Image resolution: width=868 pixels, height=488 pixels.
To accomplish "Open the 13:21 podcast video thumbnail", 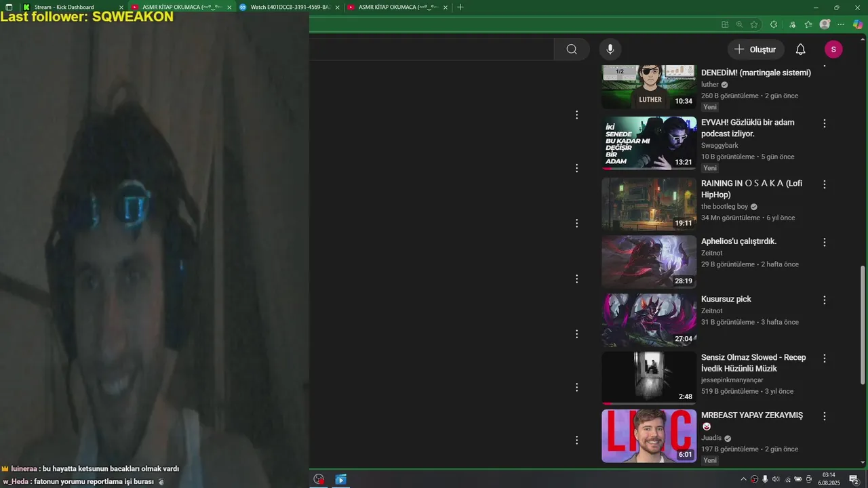I will pyautogui.click(x=649, y=143).
